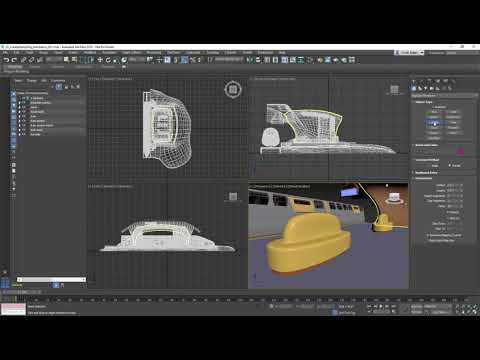Click the Render Production teapot icon
Image resolution: width=480 pixels, height=360 pixels.
(x=344, y=60)
